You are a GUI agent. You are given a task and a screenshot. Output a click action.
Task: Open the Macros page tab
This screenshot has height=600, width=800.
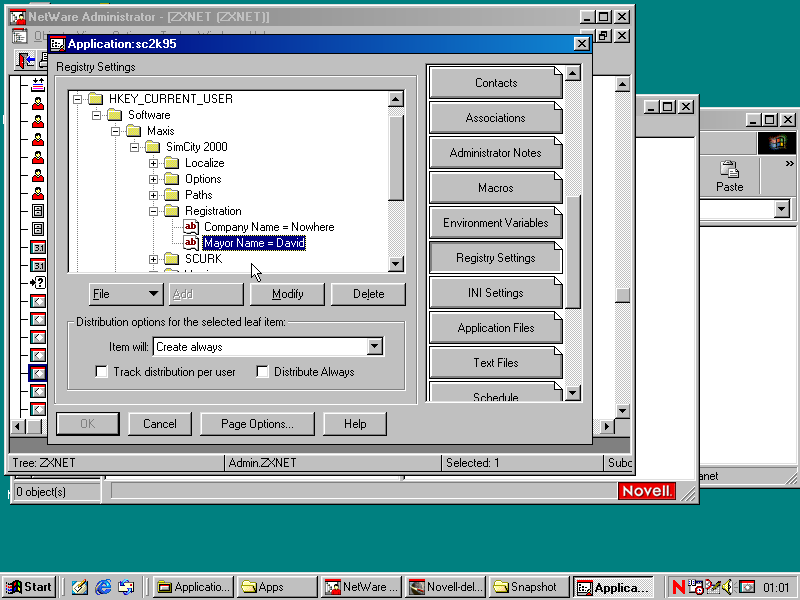coord(496,188)
